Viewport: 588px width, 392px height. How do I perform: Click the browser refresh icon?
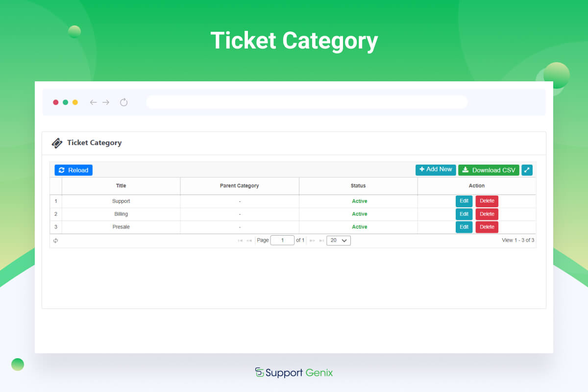(x=124, y=102)
